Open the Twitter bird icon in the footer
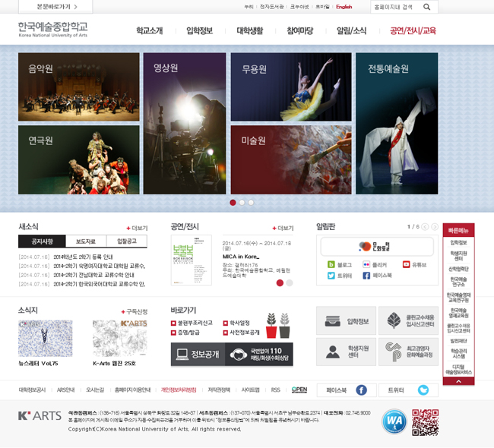Viewport: 494px width, 448px height. [x=423, y=390]
